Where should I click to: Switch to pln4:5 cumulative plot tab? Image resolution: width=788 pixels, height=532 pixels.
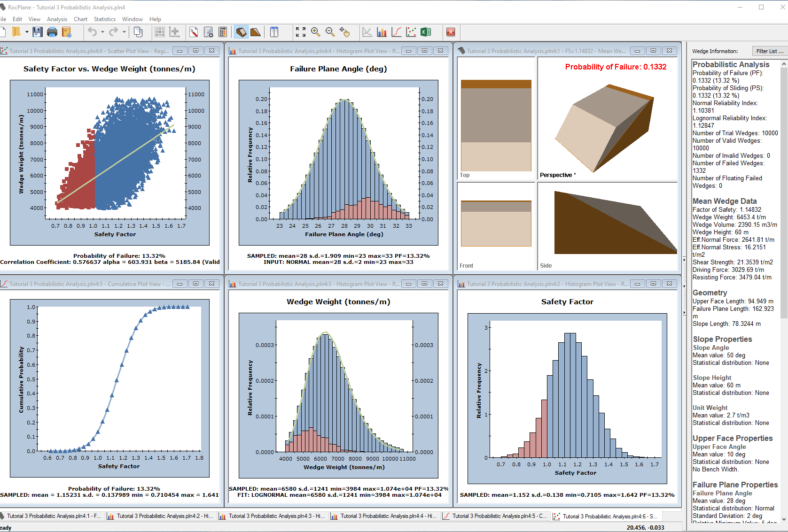pos(496,516)
